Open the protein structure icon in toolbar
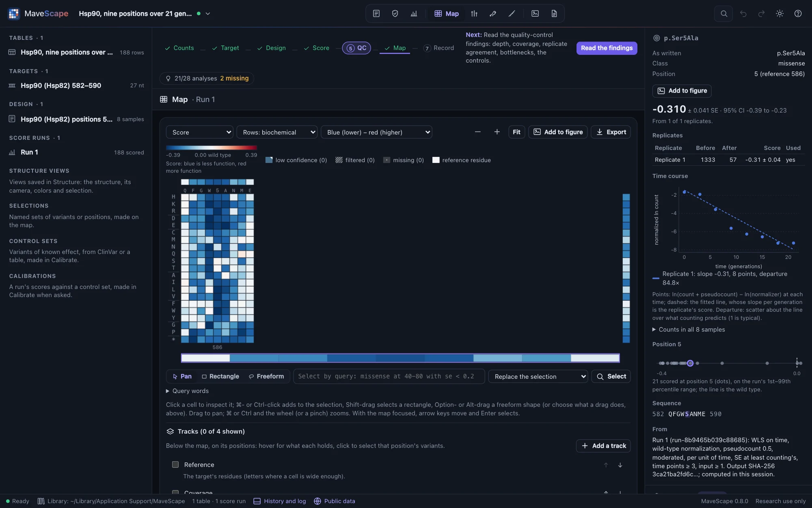Viewport: 812px width, 508px height. [493, 13]
